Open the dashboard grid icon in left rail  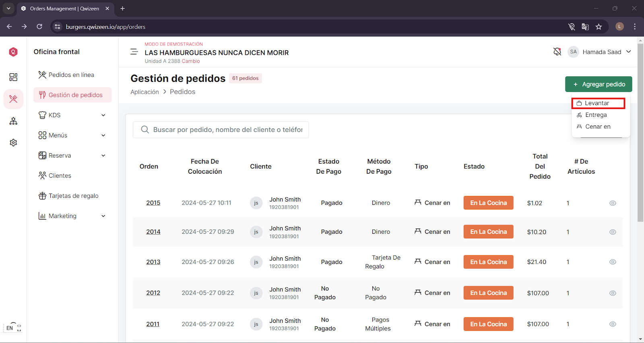coord(13,77)
